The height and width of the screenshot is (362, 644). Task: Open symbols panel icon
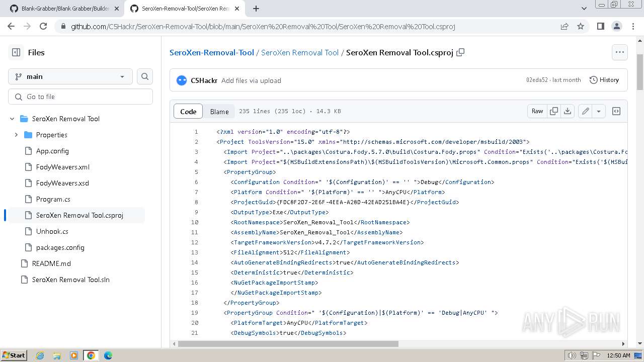(x=616, y=111)
